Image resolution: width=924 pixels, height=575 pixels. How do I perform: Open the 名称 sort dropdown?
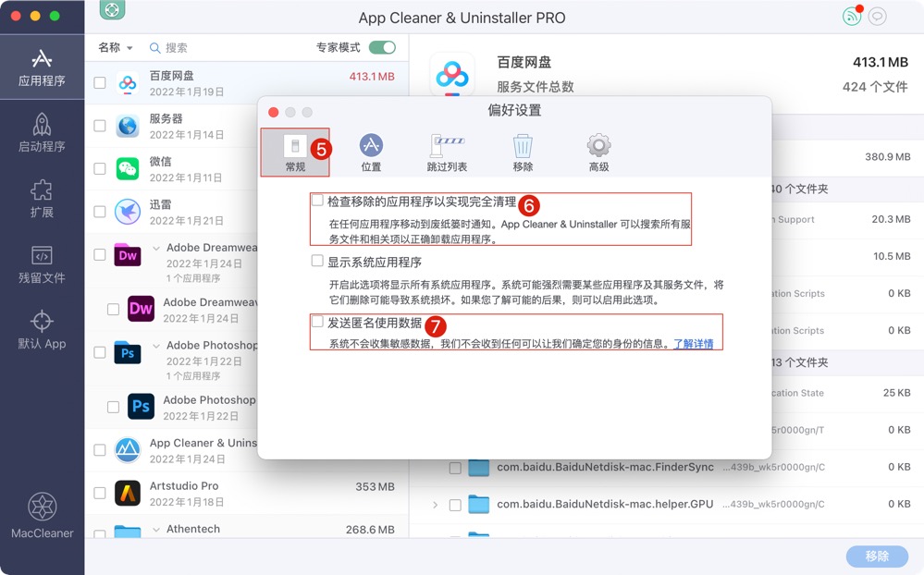tap(115, 47)
